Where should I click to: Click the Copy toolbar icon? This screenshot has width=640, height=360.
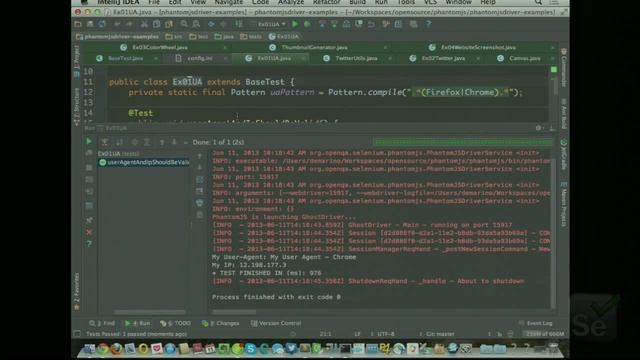156,24
